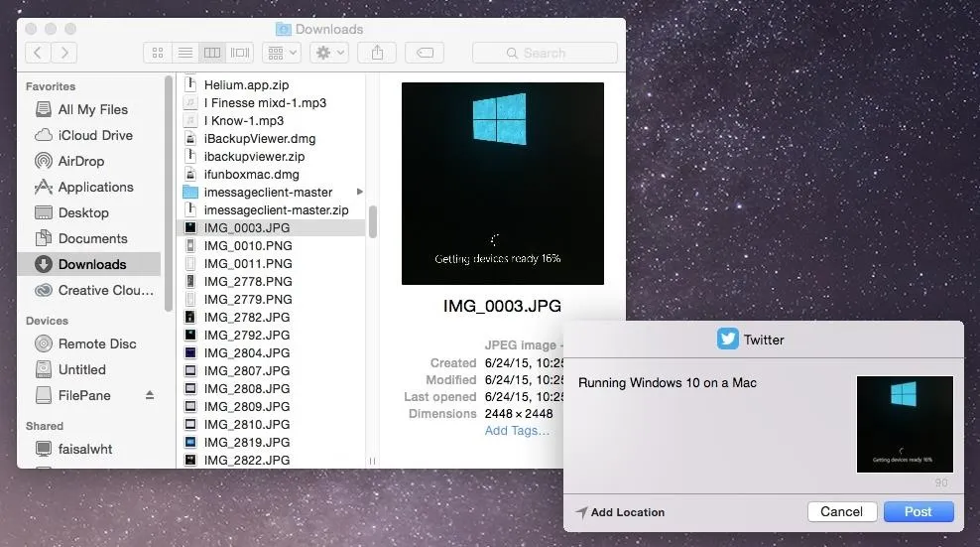Switch Finder to list view
The width and height of the screenshot is (980, 547).
point(185,53)
